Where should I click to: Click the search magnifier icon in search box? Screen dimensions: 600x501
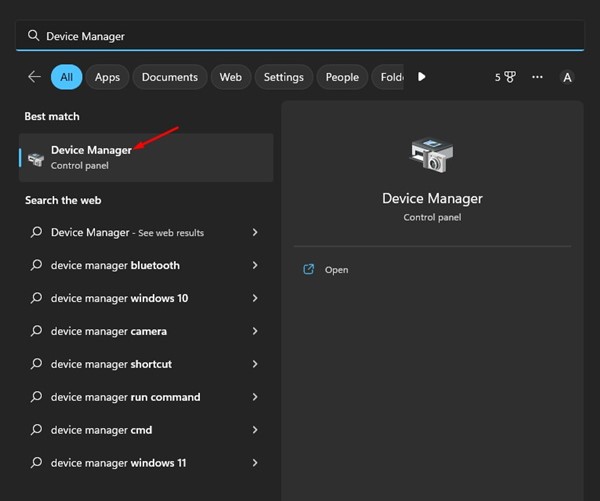[33, 36]
